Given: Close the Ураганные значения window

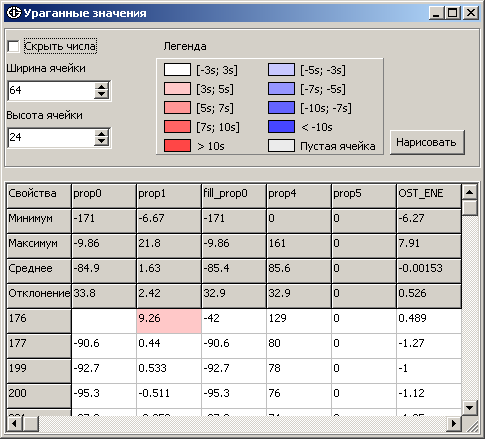Looking at the screenshot, I should pos(471,13).
